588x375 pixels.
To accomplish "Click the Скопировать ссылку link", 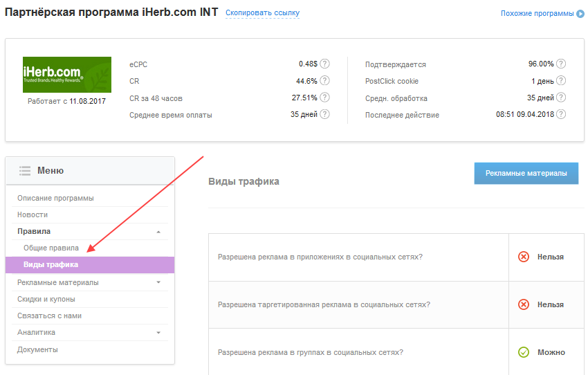I will [x=262, y=13].
